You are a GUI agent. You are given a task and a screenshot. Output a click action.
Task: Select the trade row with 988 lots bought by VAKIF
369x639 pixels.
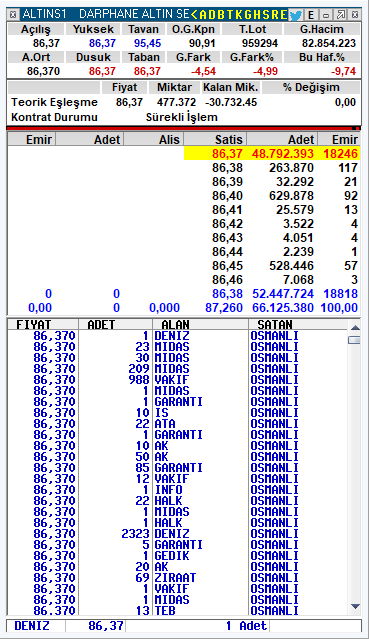[x=178, y=380]
